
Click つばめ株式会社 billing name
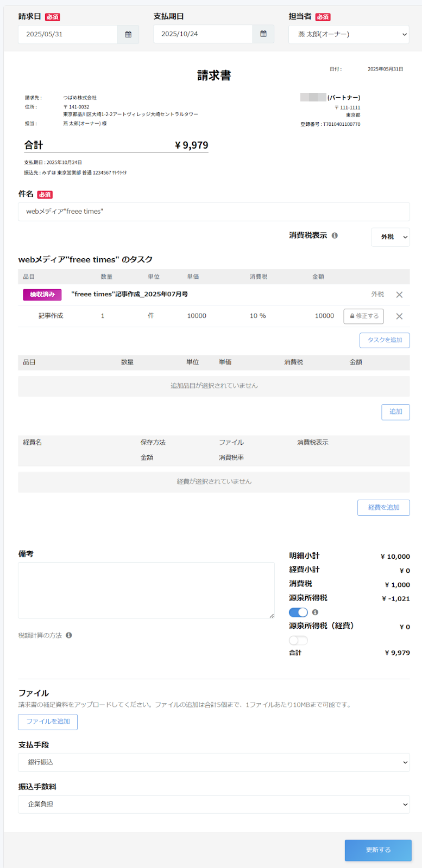[x=80, y=98]
